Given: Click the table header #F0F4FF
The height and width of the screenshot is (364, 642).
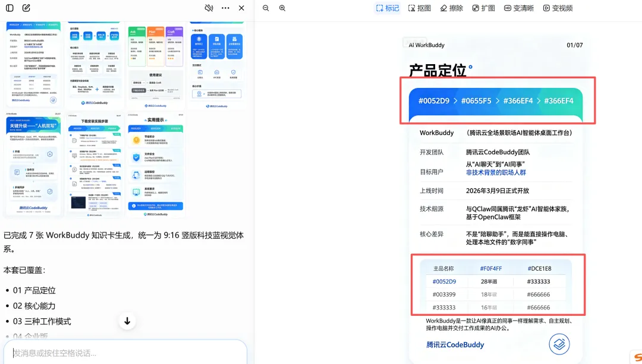Looking at the screenshot, I should (491, 269).
